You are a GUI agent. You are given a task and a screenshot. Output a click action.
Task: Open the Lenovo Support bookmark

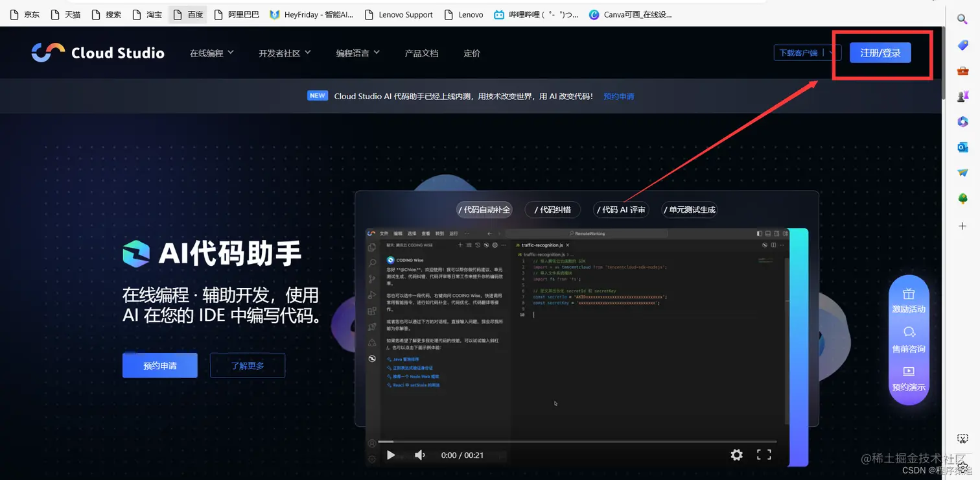coord(399,14)
